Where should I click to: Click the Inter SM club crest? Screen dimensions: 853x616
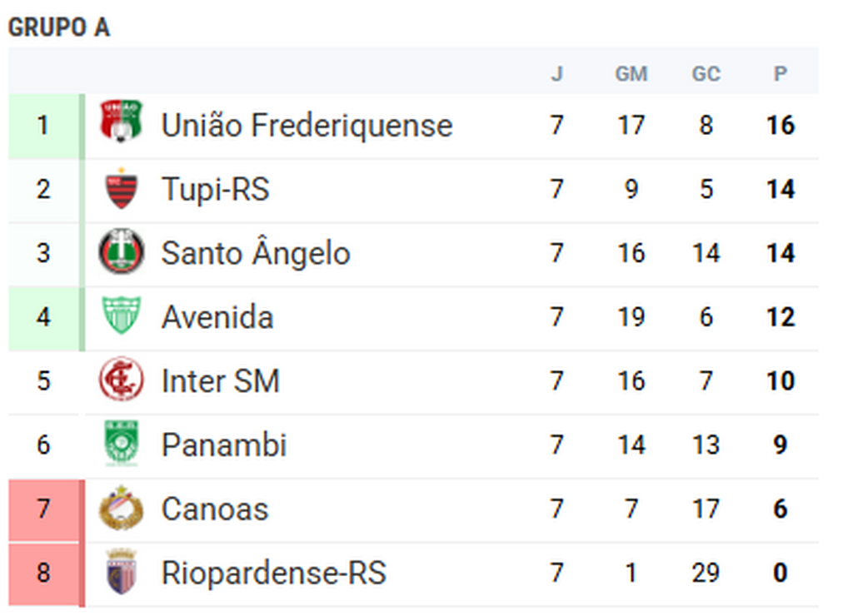(122, 380)
